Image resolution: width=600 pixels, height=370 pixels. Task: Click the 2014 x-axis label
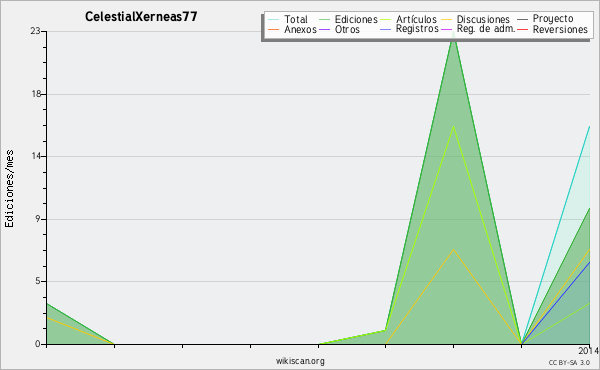tap(589, 350)
